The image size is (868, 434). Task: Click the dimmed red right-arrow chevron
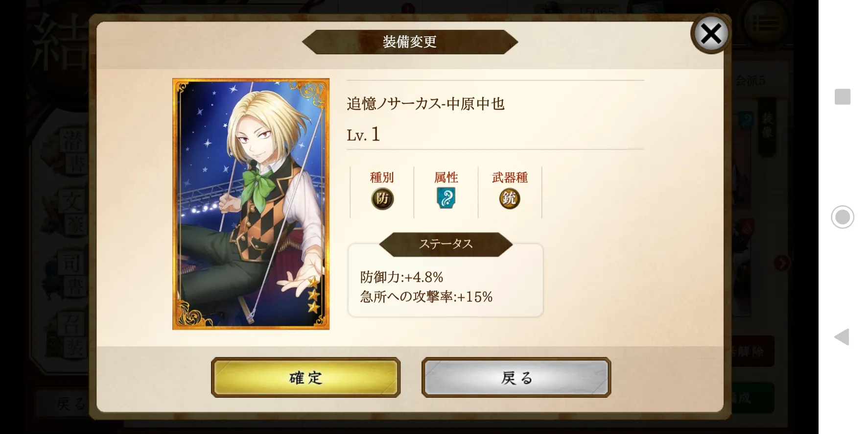(781, 263)
